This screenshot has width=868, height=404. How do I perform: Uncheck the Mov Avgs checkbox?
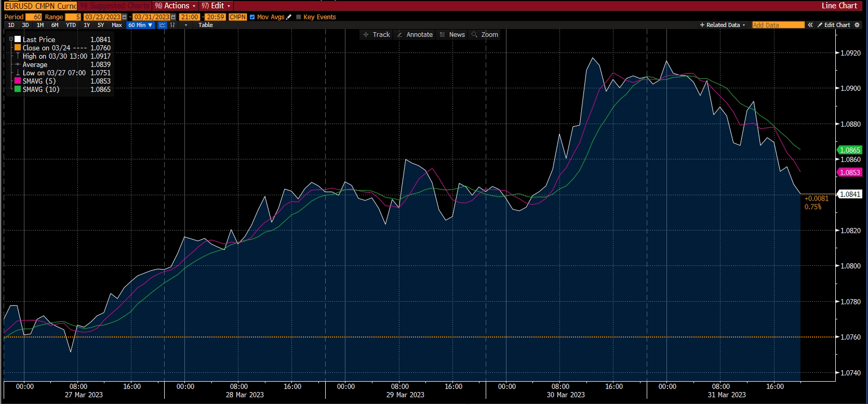pos(252,17)
